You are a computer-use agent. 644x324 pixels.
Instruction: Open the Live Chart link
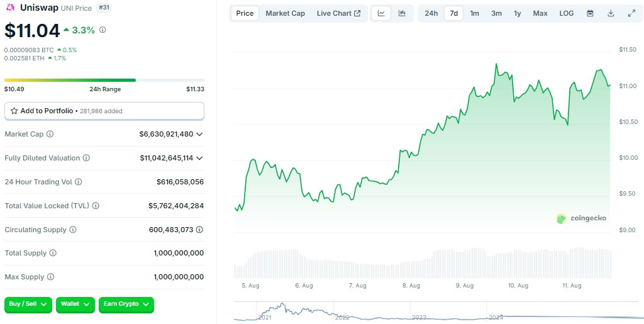coord(338,13)
